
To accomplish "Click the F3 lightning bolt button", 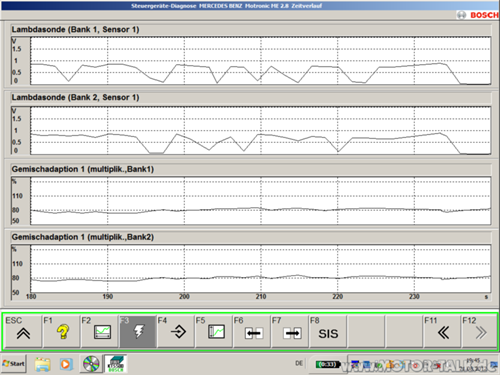I will (138, 331).
